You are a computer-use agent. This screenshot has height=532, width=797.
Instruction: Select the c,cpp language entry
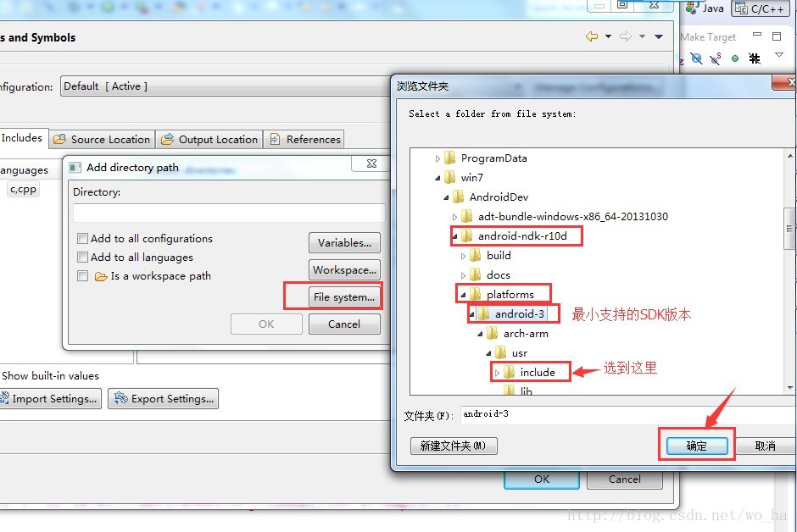click(23, 190)
